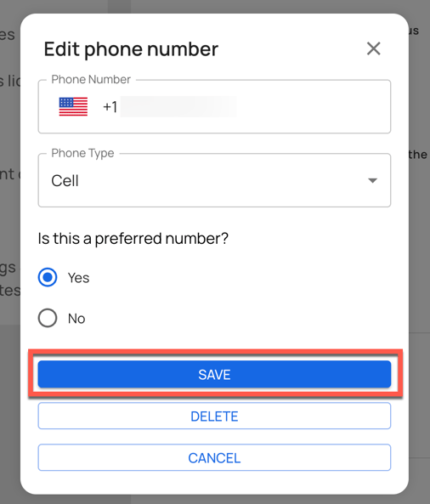Viewport: 430px width, 504px height.
Task: Click the Yes label text
Action: [x=78, y=278]
